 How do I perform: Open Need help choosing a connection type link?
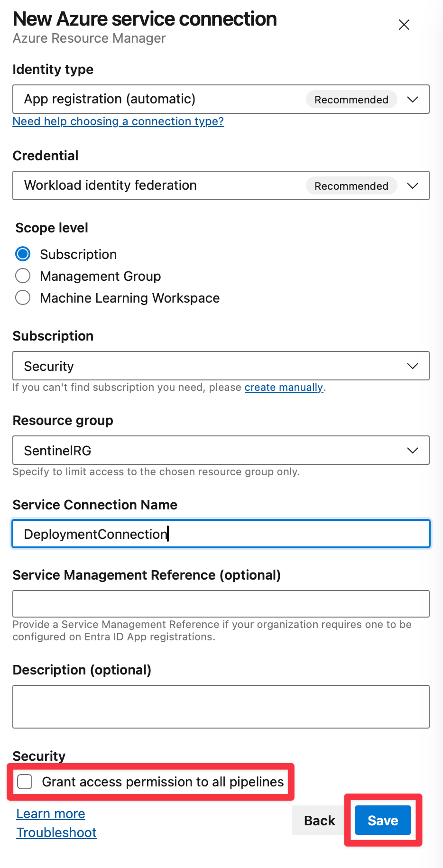coord(118,121)
